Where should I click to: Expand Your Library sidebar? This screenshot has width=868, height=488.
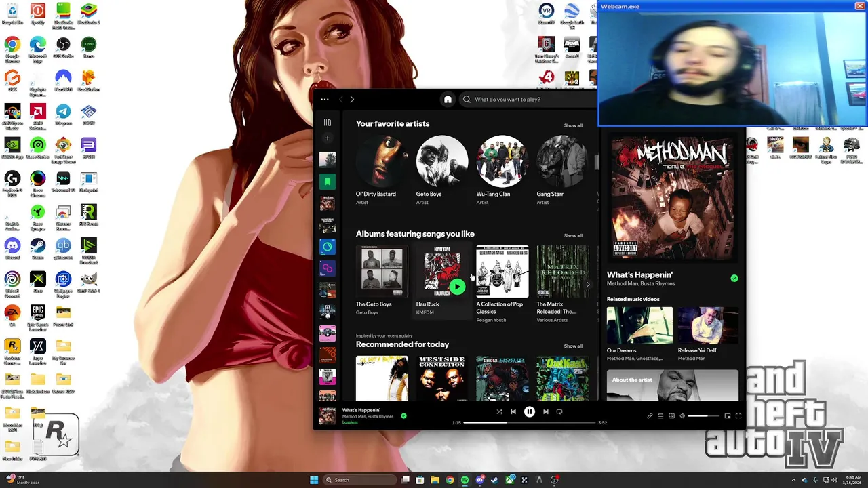[327, 123]
